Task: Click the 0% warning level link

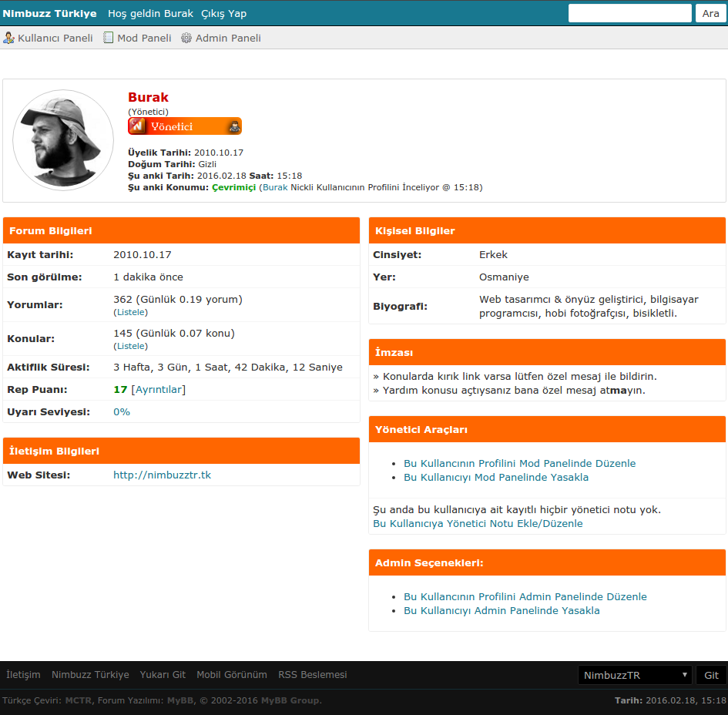Action: pyautogui.click(x=122, y=412)
